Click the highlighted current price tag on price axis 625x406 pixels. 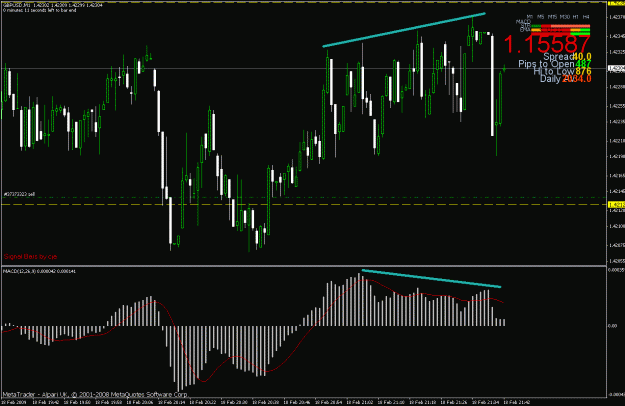coord(616,69)
